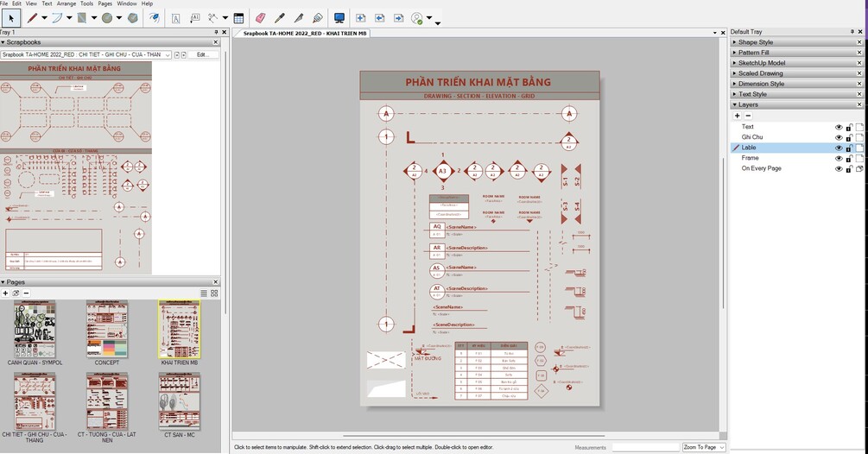This screenshot has width=868, height=454.
Task: Toggle sharing on On Every Page layer
Action: click(859, 169)
